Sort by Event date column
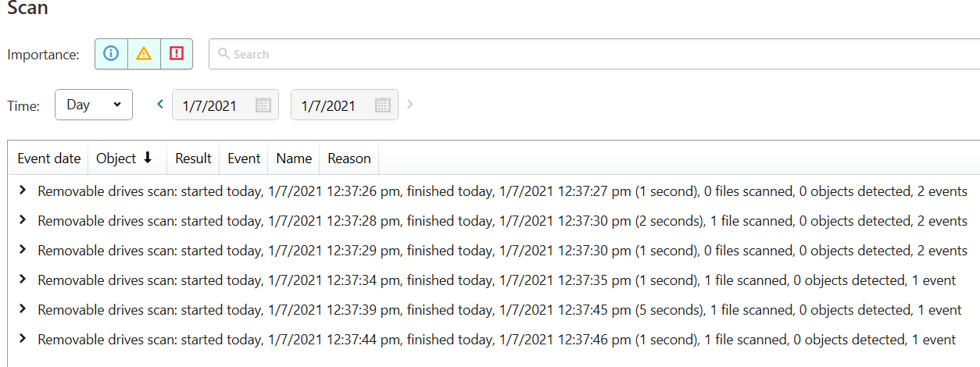This screenshot has height=367, width=980. pyautogui.click(x=49, y=159)
